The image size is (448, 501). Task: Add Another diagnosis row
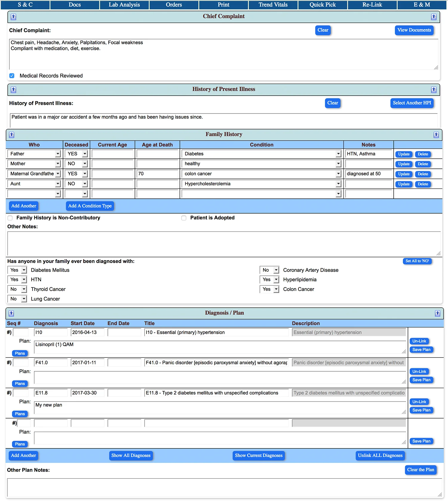click(x=24, y=456)
